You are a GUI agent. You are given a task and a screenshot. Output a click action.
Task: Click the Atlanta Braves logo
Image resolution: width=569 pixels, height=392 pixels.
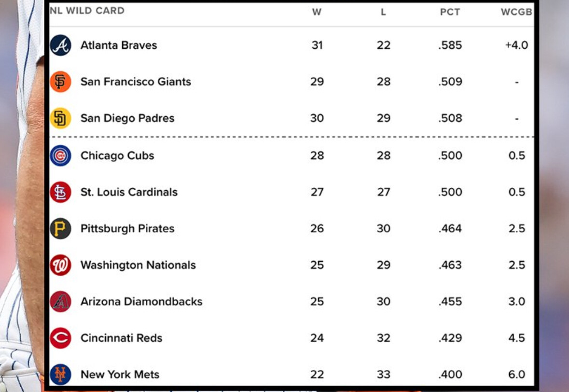pyautogui.click(x=61, y=45)
